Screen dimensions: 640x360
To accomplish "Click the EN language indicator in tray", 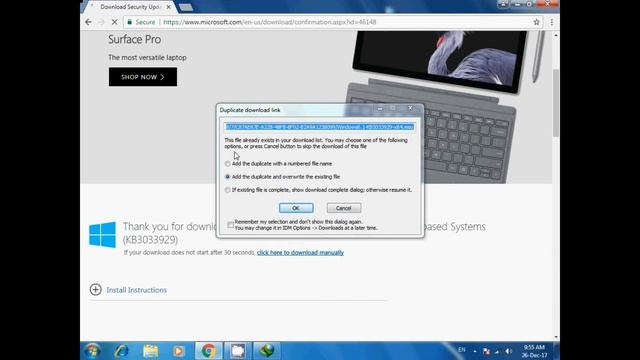I will [462, 350].
